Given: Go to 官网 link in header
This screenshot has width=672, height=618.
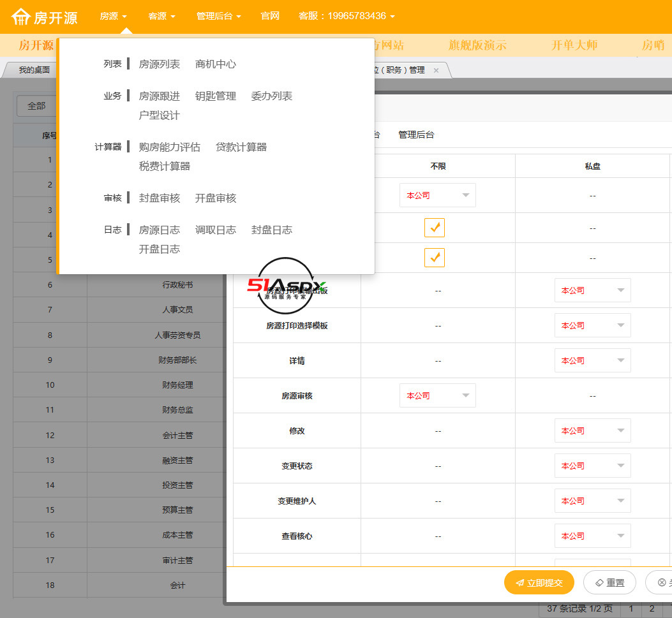Looking at the screenshot, I should [x=270, y=17].
